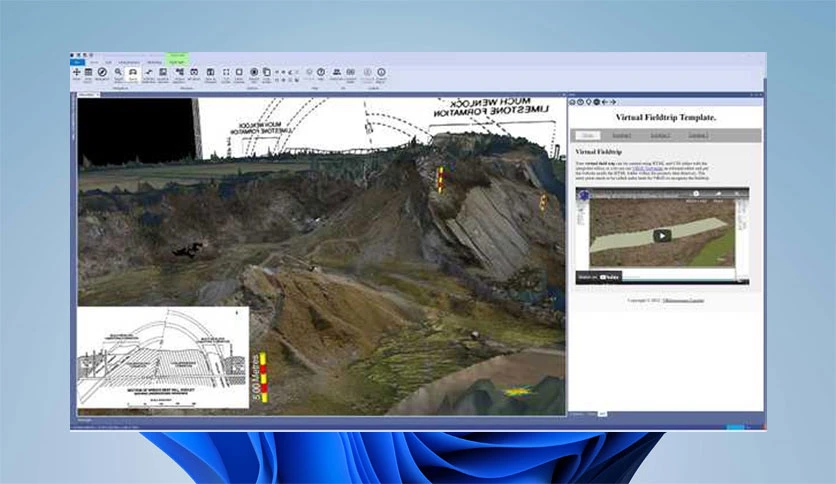Click the Watch on YouTube button
Image resolution: width=836 pixels, height=484 pixels.
point(599,277)
